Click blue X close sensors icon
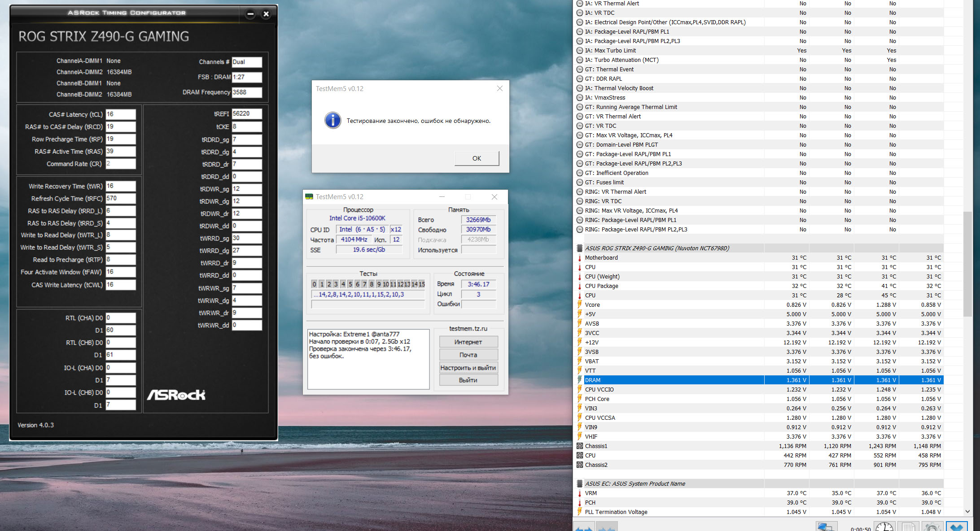Screen dimensions: 980x531 click(957, 527)
